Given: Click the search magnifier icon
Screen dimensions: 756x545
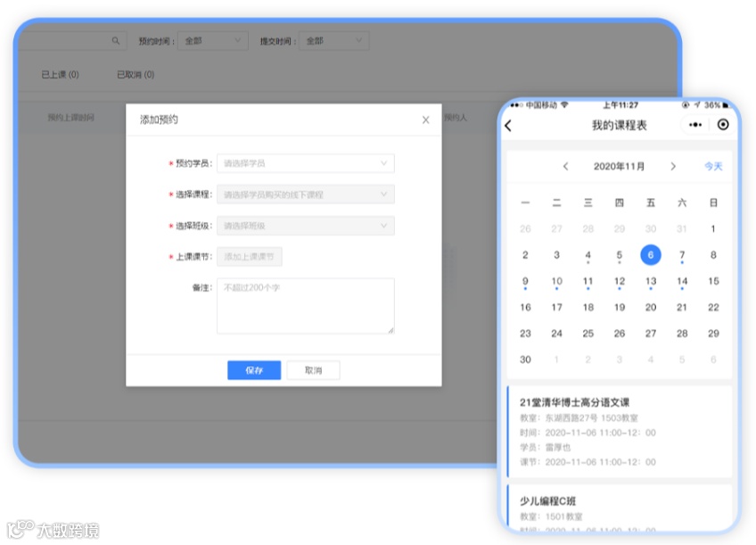Looking at the screenshot, I should pyautogui.click(x=116, y=41).
